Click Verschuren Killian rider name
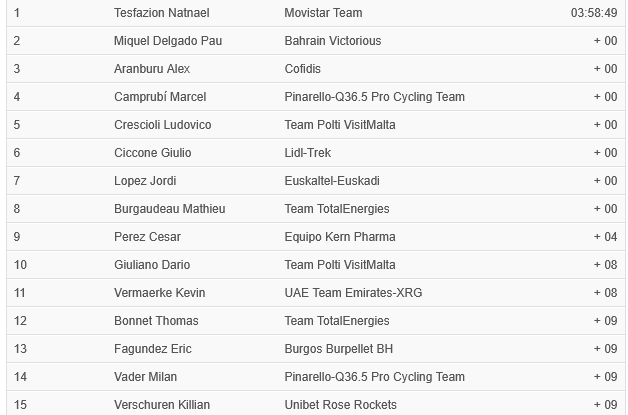Viewport: 628px width, 415px height. (x=162, y=405)
